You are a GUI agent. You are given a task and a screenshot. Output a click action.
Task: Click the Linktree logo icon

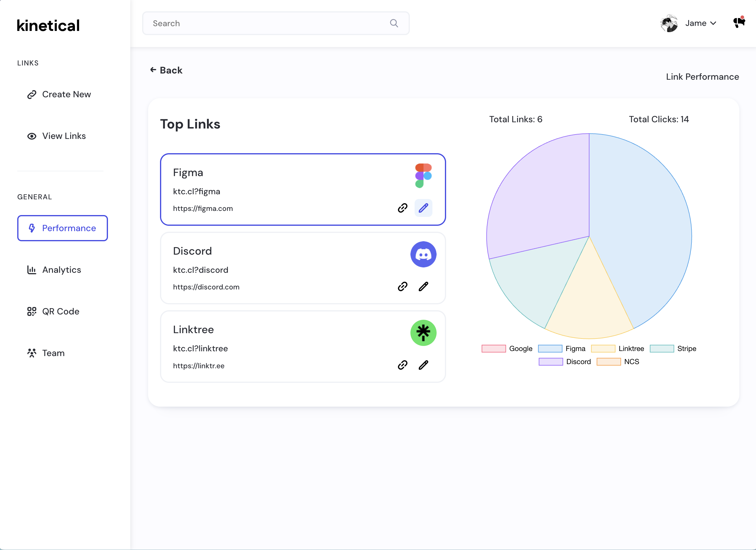tap(423, 333)
